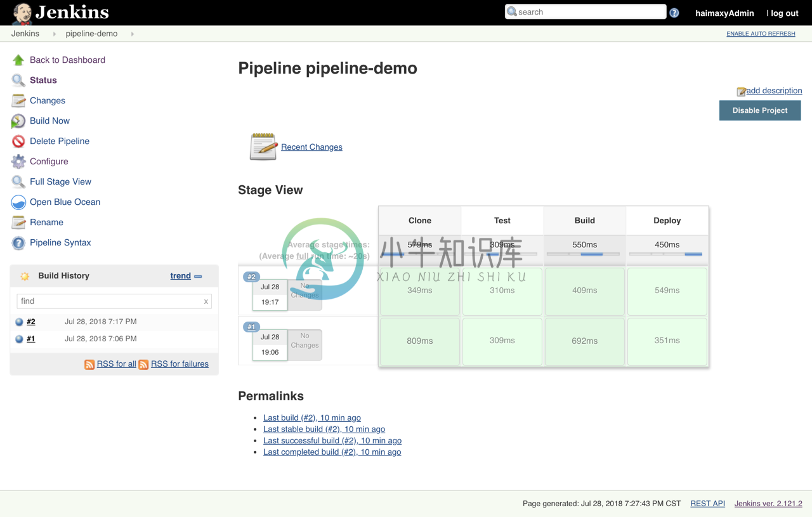Open the pipeline-demo breadcrumb dropdown arrow
Screen dimensions: 812x517
[x=133, y=34]
